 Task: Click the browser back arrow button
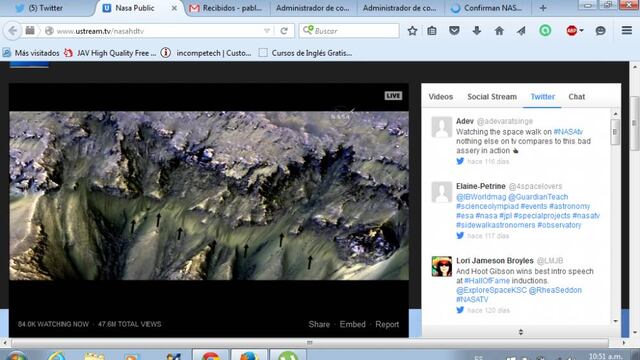click(x=12, y=31)
